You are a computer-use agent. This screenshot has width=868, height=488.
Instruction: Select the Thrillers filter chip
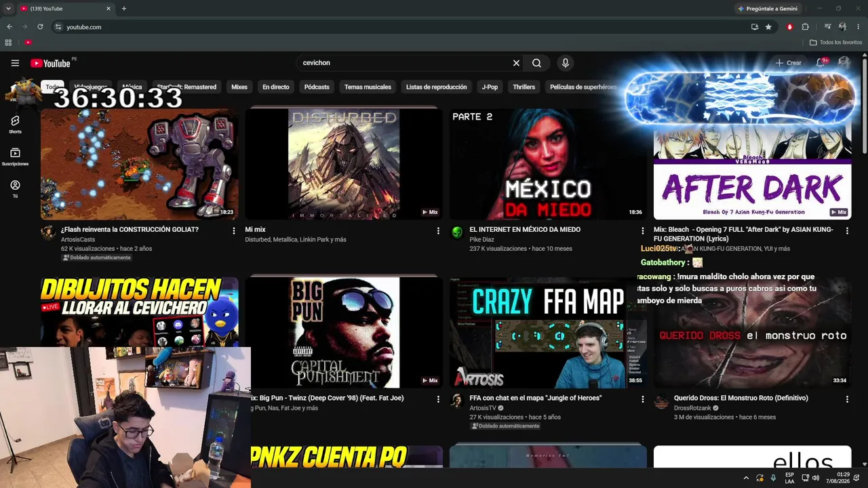(524, 87)
